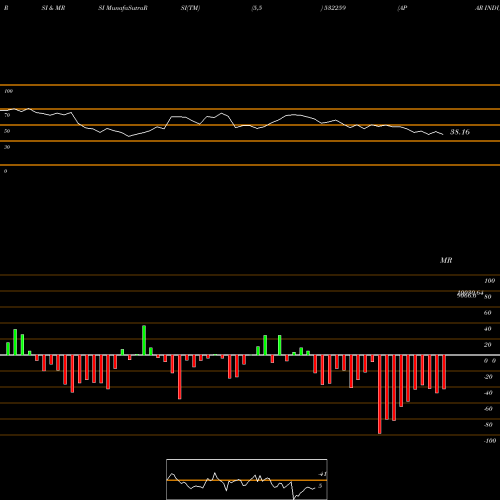This screenshot has width=500, height=500.
Task: Open the mini RSI preview chart thumbnail
Action: [x=247, y=479]
